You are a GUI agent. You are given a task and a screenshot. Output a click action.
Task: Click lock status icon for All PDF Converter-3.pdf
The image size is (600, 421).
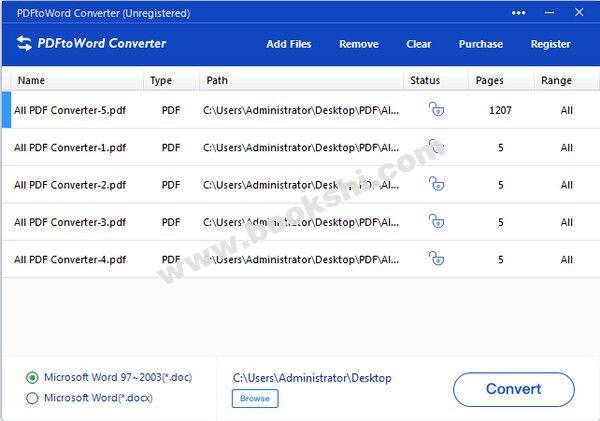click(436, 221)
